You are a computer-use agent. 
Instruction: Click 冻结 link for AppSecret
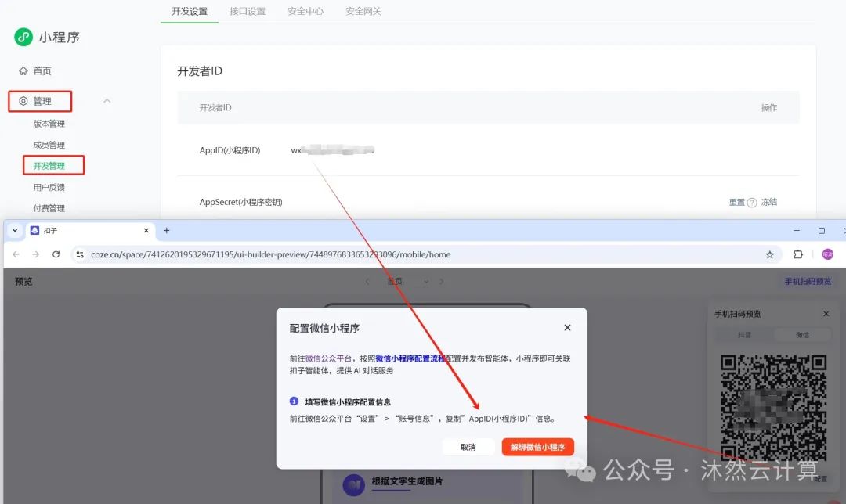tap(769, 202)
